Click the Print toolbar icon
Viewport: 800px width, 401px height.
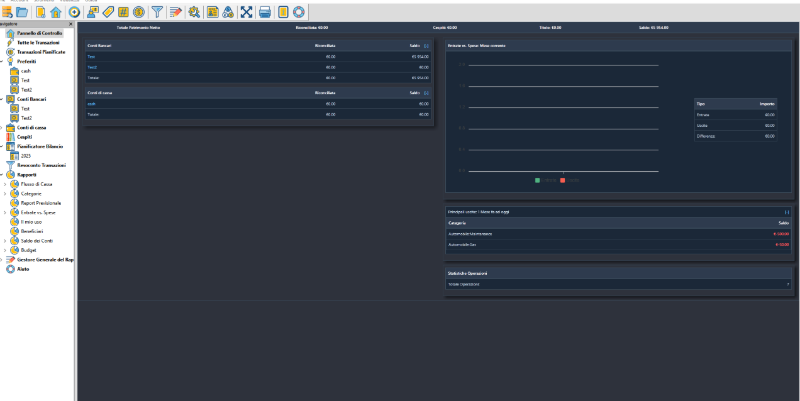pos(265,12)
